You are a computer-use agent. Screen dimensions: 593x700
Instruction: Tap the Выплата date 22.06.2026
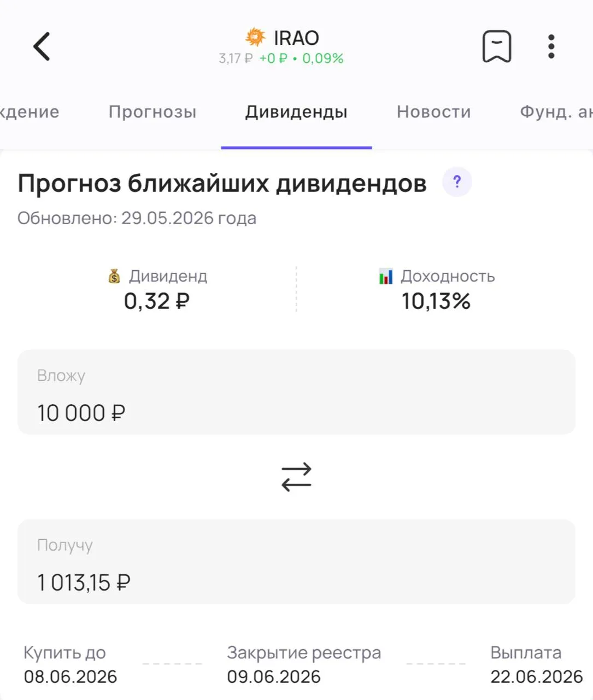click(537, 676)
